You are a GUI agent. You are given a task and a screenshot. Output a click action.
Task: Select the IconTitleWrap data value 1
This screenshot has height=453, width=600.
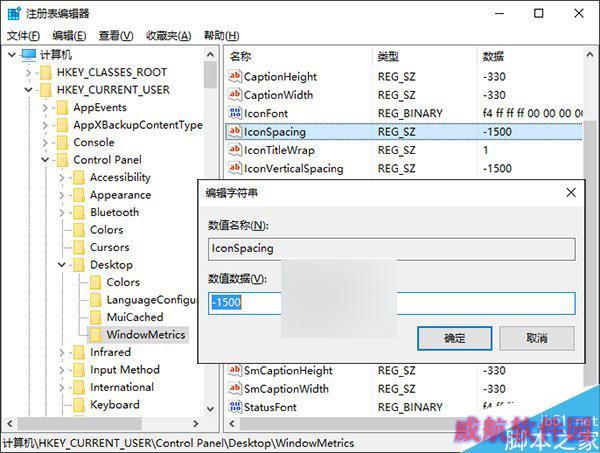[485, 150]
